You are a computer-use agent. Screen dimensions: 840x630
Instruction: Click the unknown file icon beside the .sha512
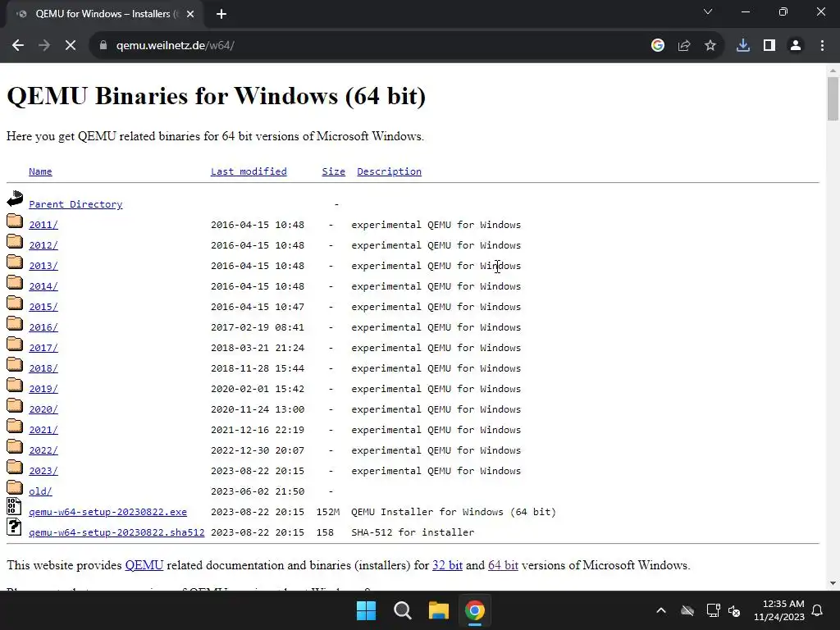[x=15, y=527]
